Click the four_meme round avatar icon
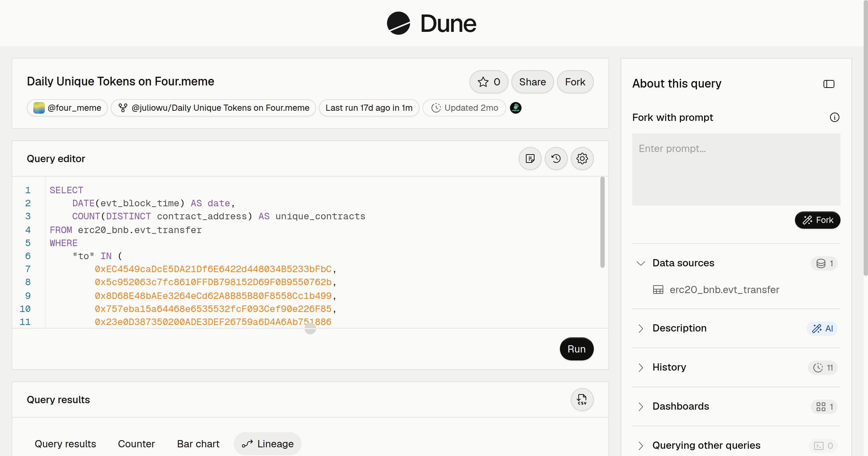Image resolution: width=868 pixels, height=456 pixels. (515, 108)
